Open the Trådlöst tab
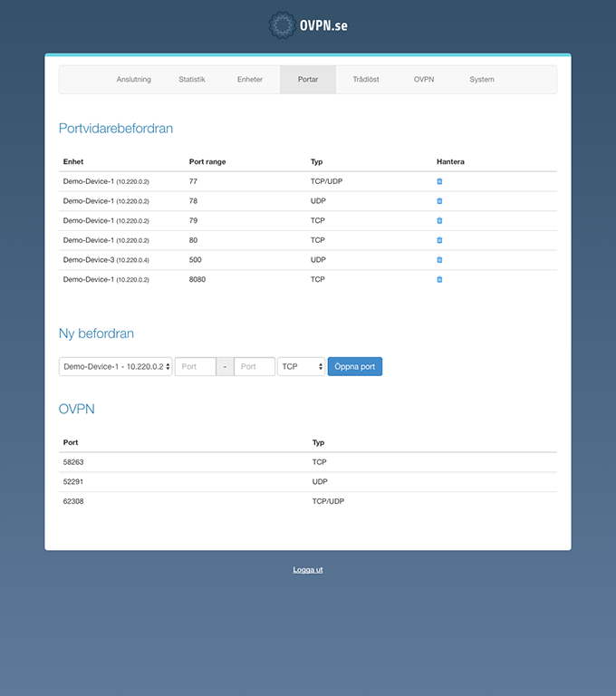Viewport: 616px width, 696px height. pyautogui.click(x=366, y=80)
